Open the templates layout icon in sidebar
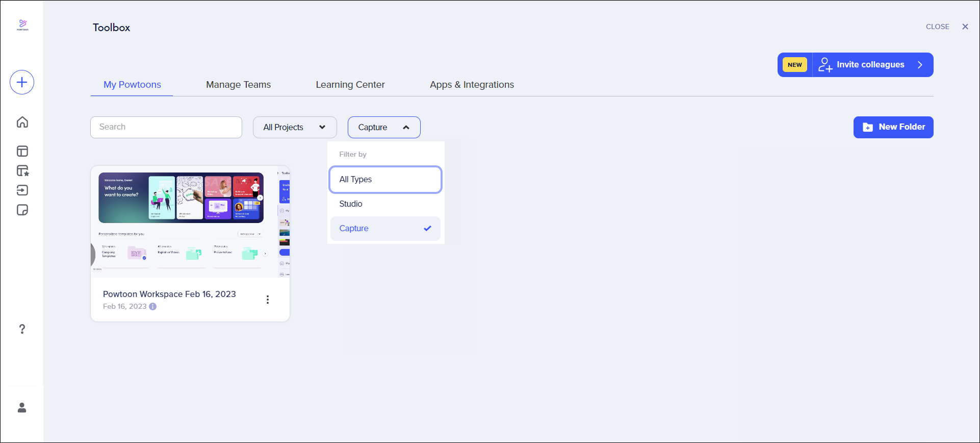980x443 pixels. (22, 151)
